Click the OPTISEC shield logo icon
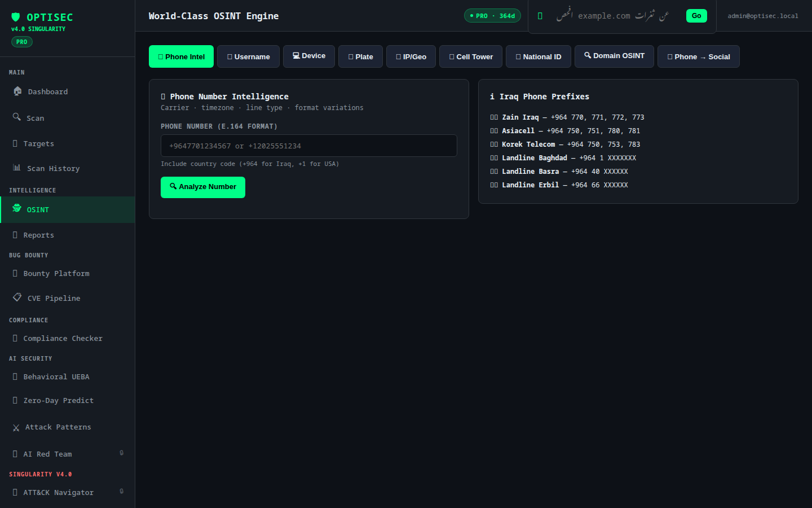 (16, 17)
